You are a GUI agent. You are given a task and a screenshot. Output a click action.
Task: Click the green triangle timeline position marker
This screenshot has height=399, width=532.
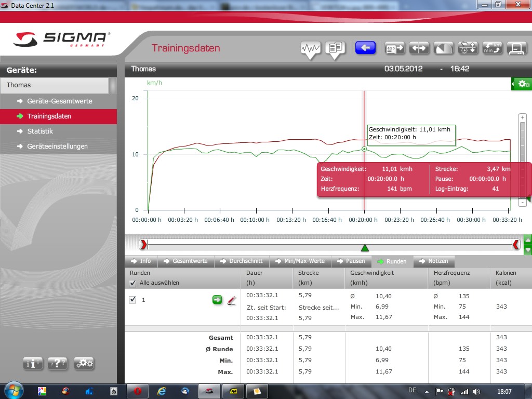[365, 248]
